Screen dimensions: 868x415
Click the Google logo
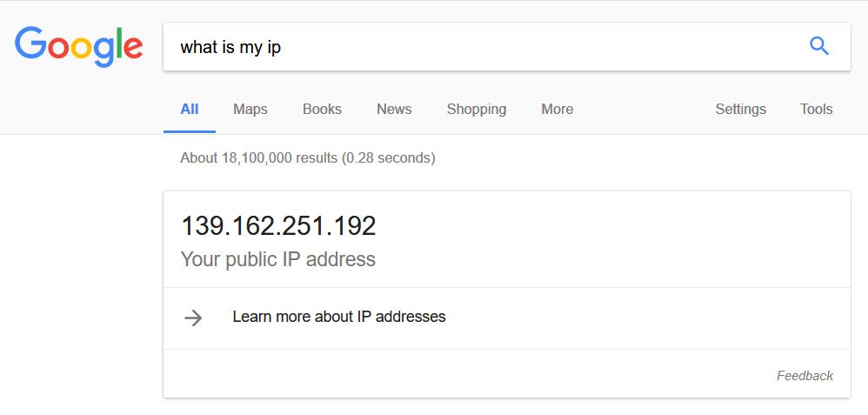click(x=78, y=47)
